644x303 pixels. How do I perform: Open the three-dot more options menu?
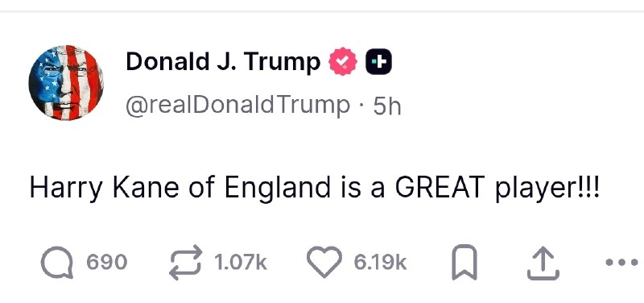click(x=621, y=262)
